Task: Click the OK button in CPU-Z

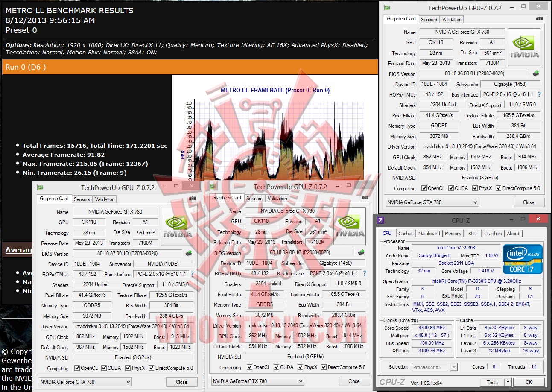Action: pos(529,382)
